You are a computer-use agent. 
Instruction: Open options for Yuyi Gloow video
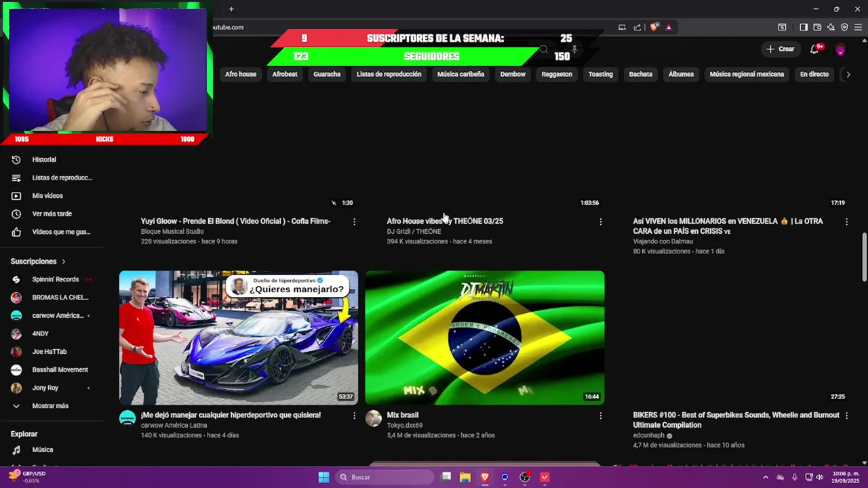[x=354, y=222]
